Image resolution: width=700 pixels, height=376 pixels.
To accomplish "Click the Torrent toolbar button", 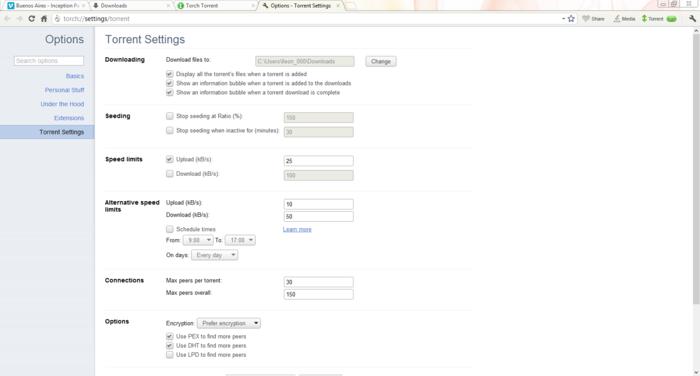I will 659,19.
